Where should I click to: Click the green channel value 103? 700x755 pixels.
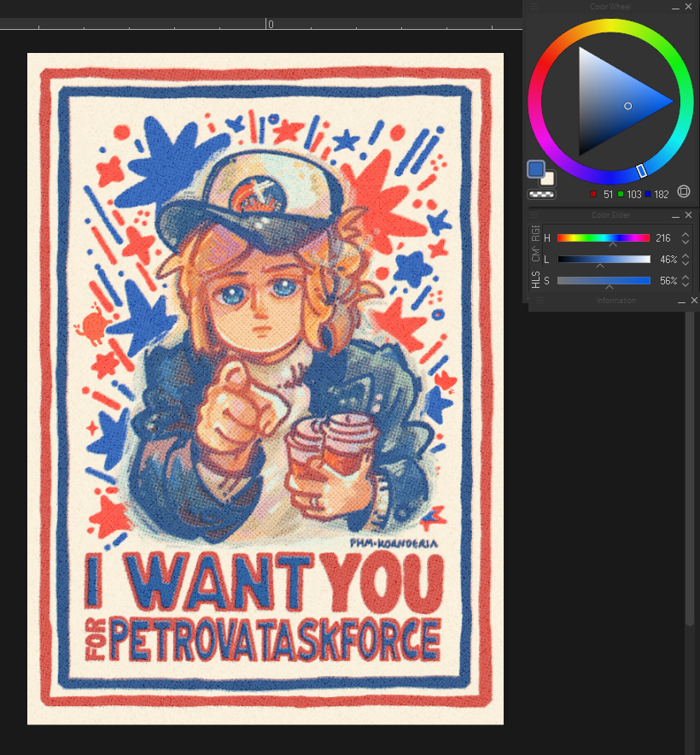(x=634, y=195)
